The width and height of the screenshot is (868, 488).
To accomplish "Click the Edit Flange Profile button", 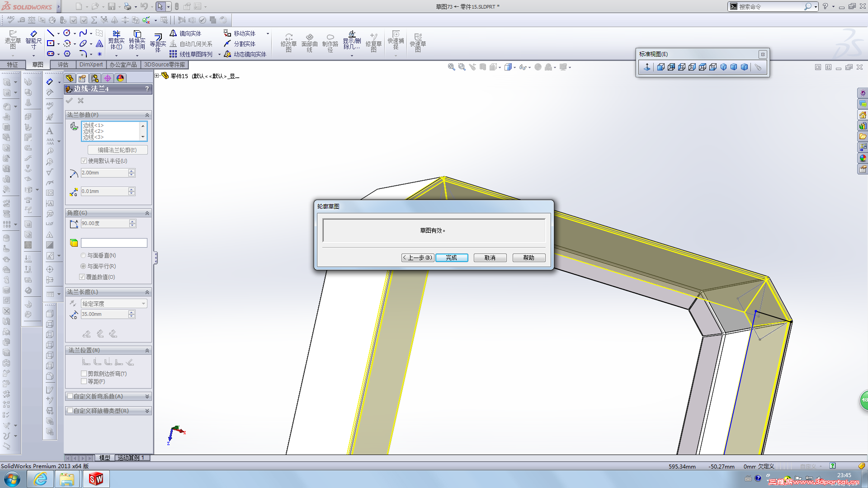I will [x=117, y=150].
